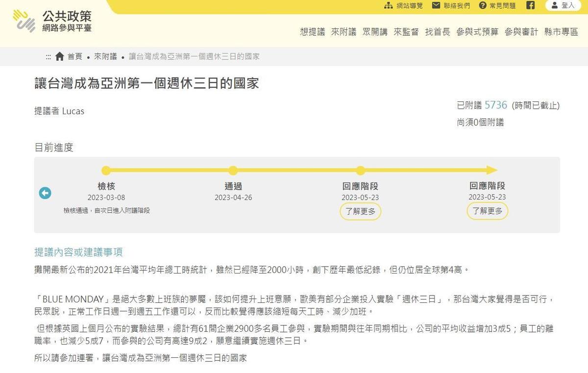Open the 網站導覽 sitemap icon link
Image resolution: width=588 pixels, height=373 pixels.
pos(389,5)
